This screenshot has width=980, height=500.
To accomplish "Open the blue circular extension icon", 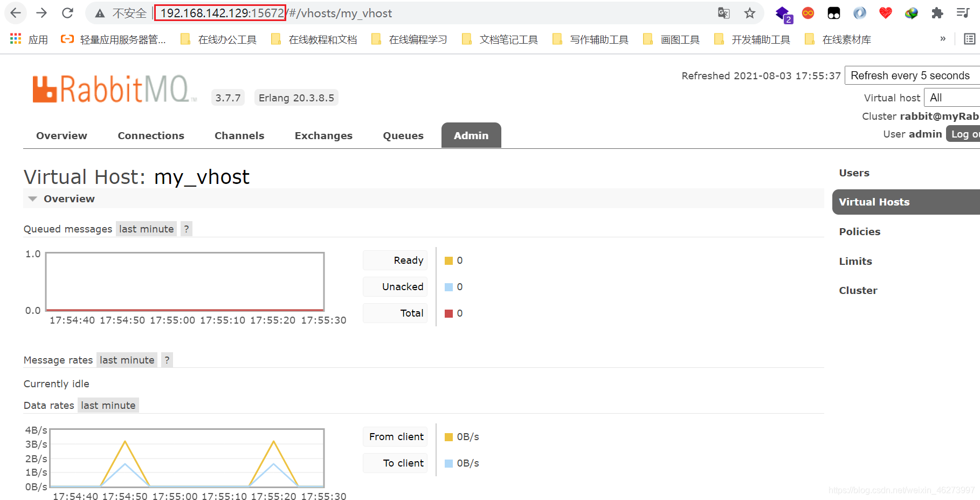I will coord(860,13).
